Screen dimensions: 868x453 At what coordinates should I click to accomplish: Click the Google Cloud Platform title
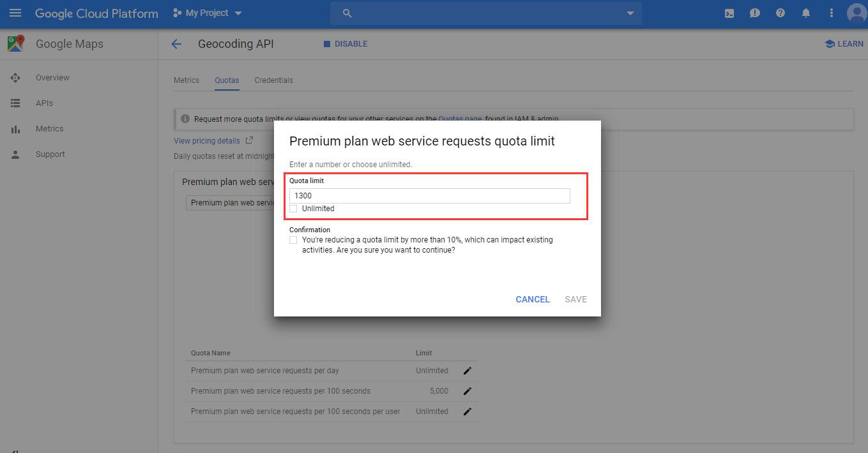click(x=96, y=13)
